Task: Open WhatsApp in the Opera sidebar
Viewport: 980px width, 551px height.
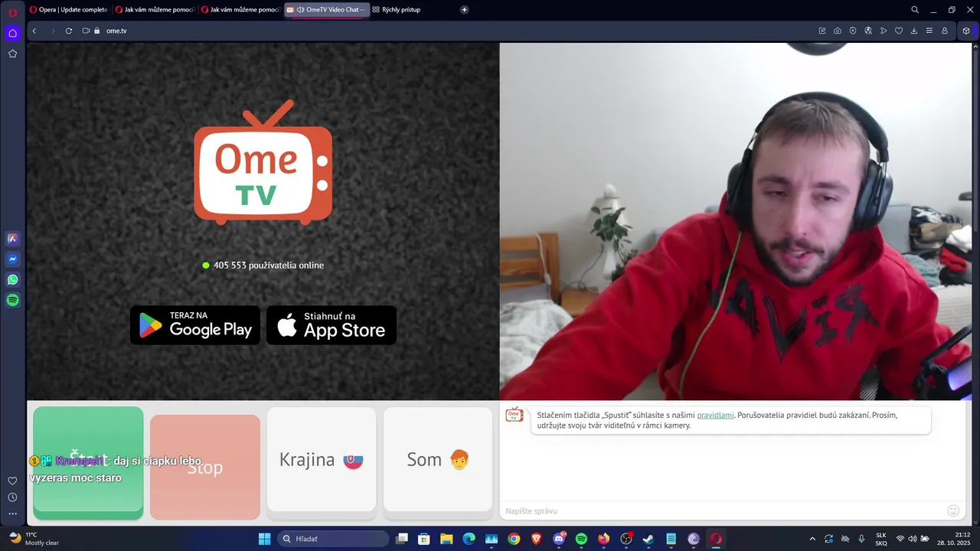Action: pyautogui.click(x=12, y=280)
